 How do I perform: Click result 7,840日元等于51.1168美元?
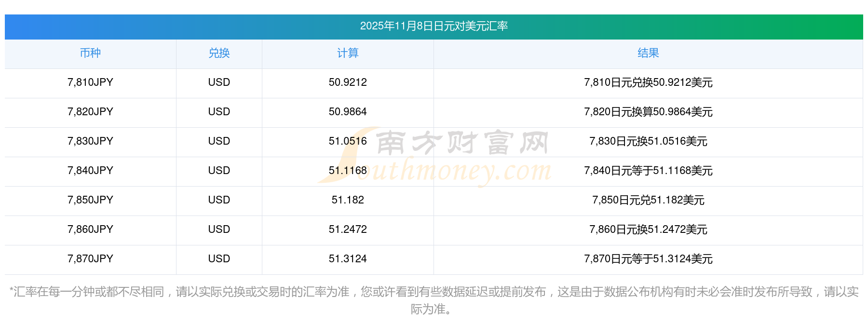tap(648, 171)
